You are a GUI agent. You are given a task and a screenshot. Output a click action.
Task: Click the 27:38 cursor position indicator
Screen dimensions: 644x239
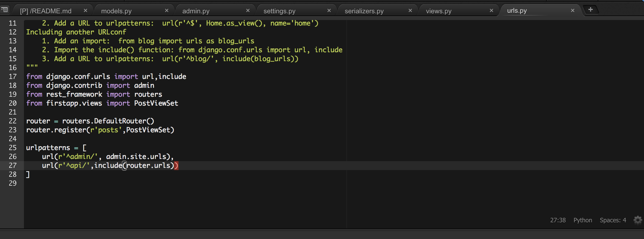pyautogui.click(x=558, y=220)
